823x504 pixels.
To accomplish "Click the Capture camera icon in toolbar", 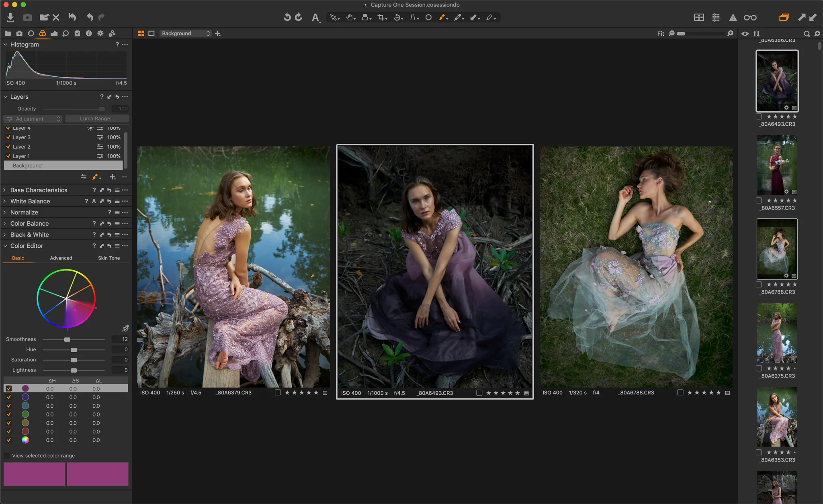I will tap(27, 17).
